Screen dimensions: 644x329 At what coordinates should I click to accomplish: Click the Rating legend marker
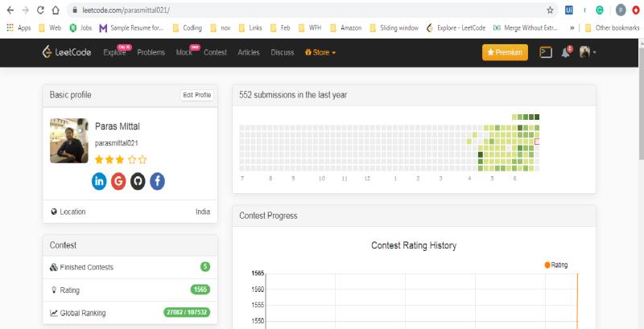coord(547,265)
